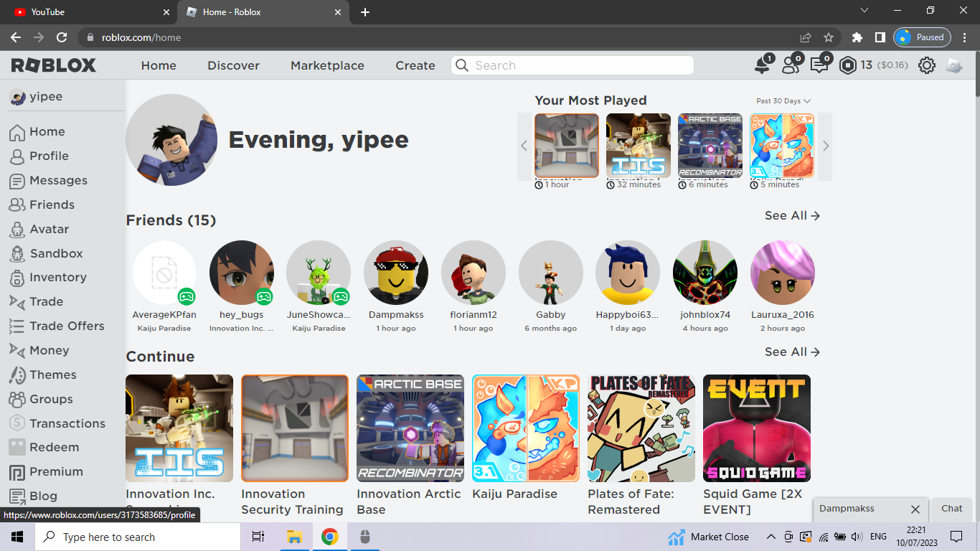980x551 pixels.
Task: Open Squid Game 2X EVENT thumbnail
Action: (x=757, y=428)
